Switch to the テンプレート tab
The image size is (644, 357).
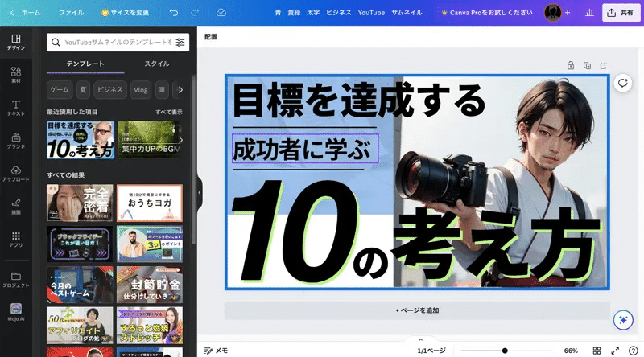85,64
